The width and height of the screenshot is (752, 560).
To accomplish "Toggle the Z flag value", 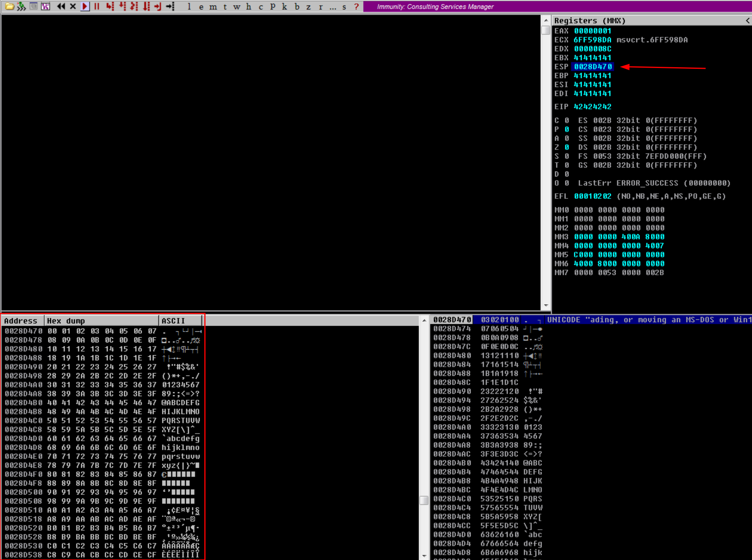I will [567, 147].
